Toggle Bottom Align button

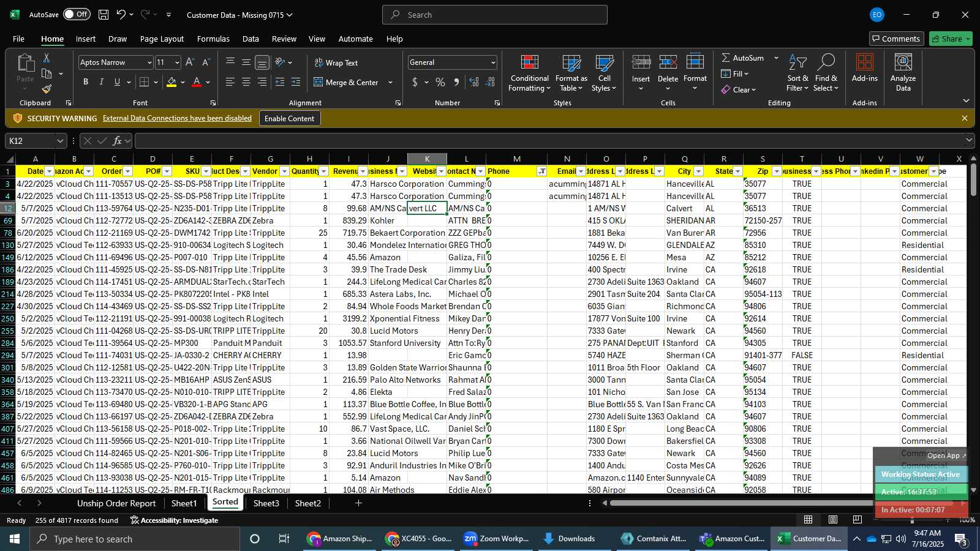point(262,62)
